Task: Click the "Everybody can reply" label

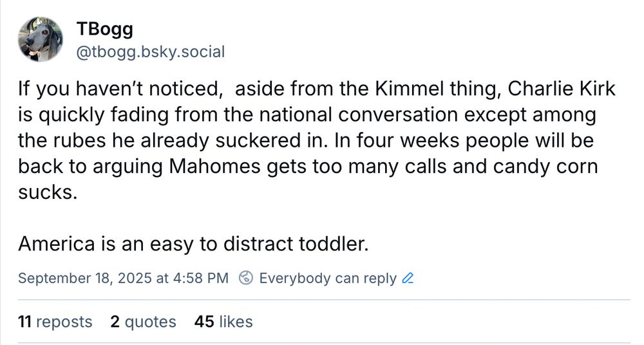Action: (x=327, y=279)
